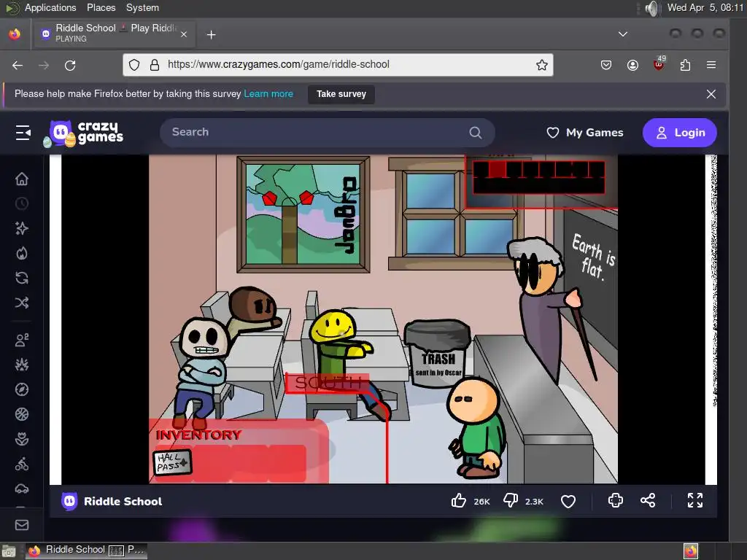Screen dimensions: 747x560
Task: Open the New games sparkle icon
Action: (x=22, y=228)
